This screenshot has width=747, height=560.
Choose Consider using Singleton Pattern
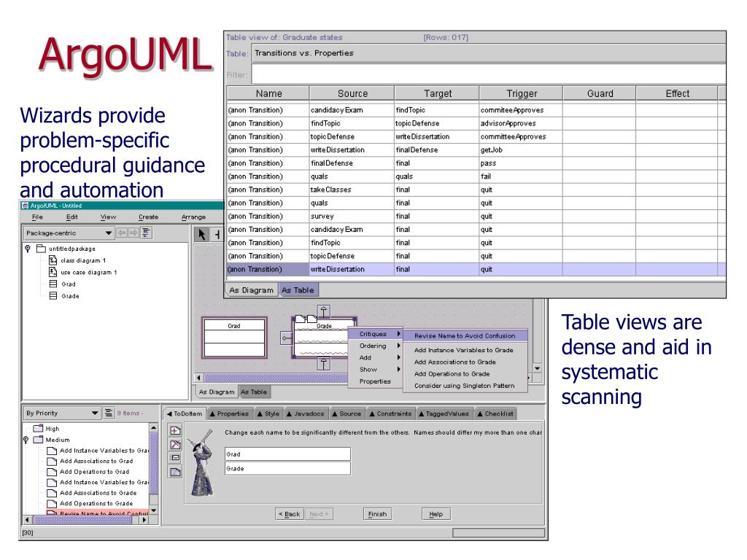[x=465, y=386]
